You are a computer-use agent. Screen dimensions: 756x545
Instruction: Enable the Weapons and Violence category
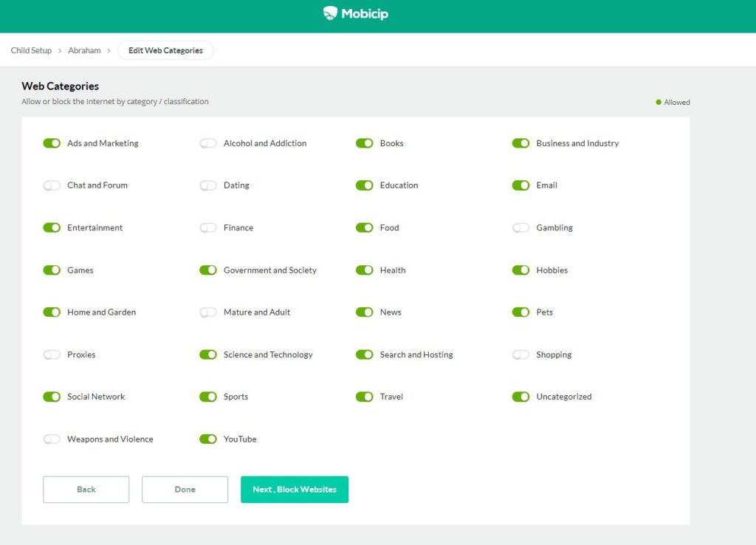(x=52, y=439)
